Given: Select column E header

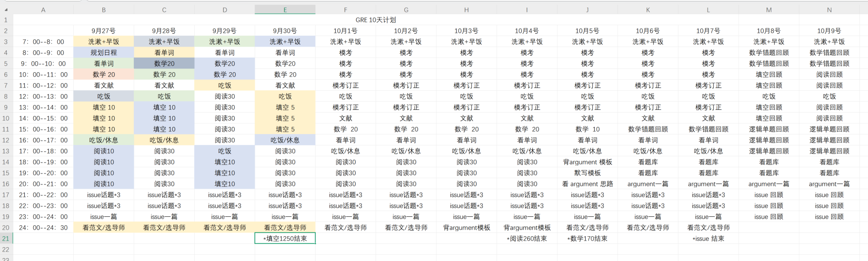Looking at the screenshot, I should click(285, 10).
